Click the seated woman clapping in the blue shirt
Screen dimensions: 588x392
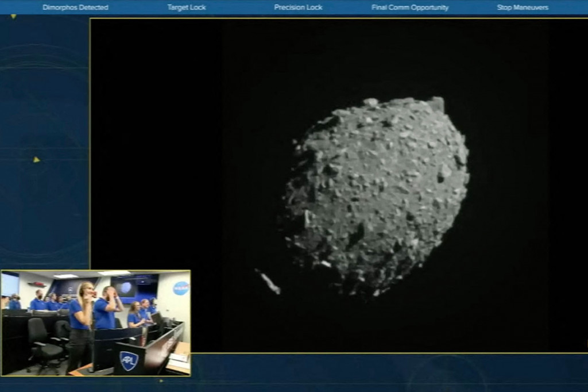click(136, 315)
